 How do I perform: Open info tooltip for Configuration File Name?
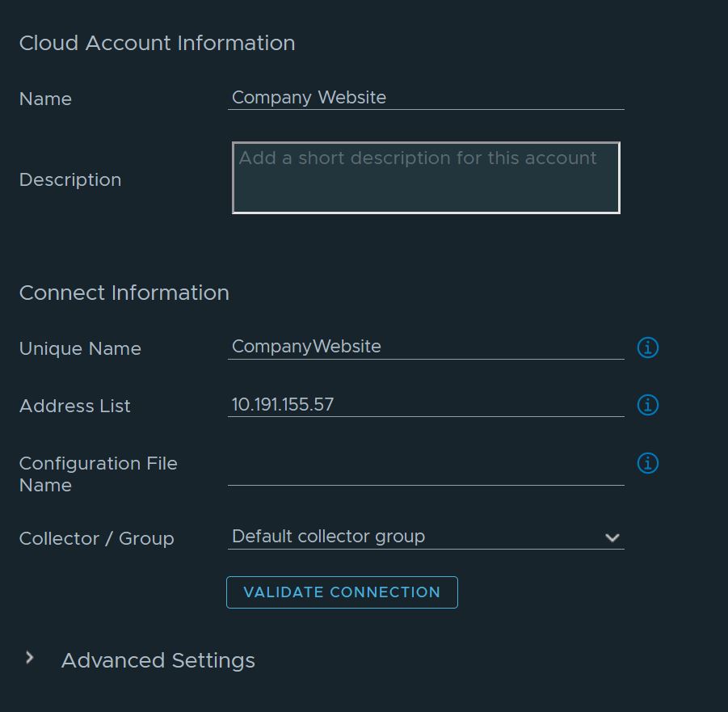pyautogui.click(x=647, y=463)
